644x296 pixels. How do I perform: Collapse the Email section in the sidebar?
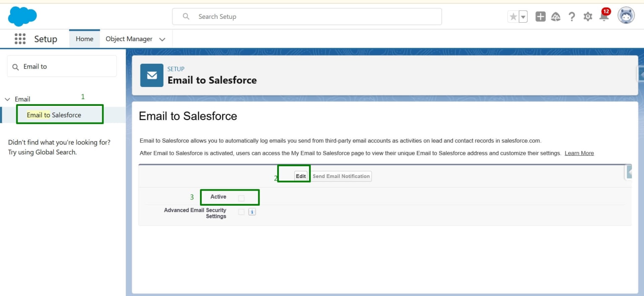7,100
